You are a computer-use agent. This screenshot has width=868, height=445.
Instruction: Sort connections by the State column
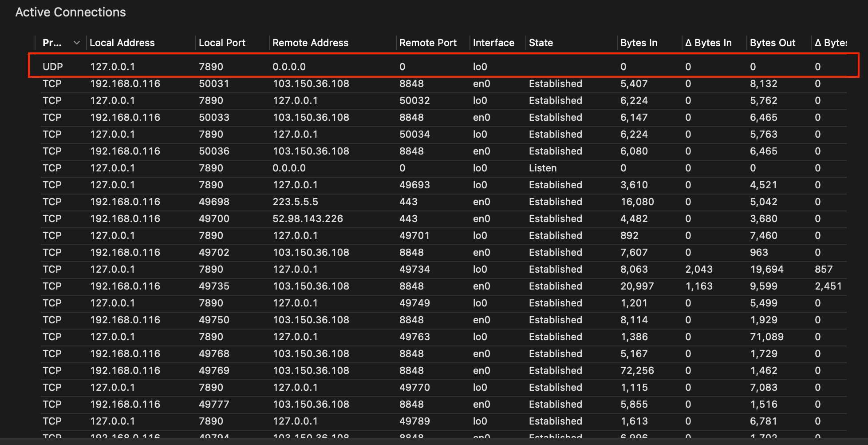point(541,43)
